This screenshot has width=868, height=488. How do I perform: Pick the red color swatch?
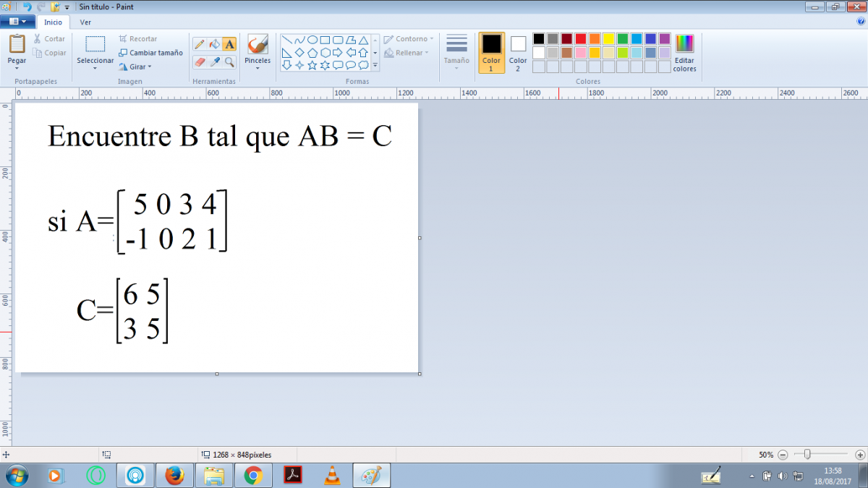tap(580, 39)
